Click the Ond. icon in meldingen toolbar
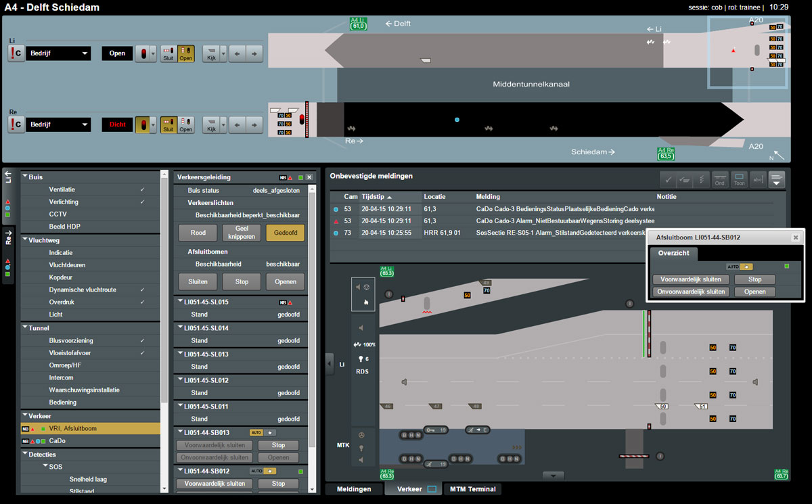812x504 pixels. [721, 179]
